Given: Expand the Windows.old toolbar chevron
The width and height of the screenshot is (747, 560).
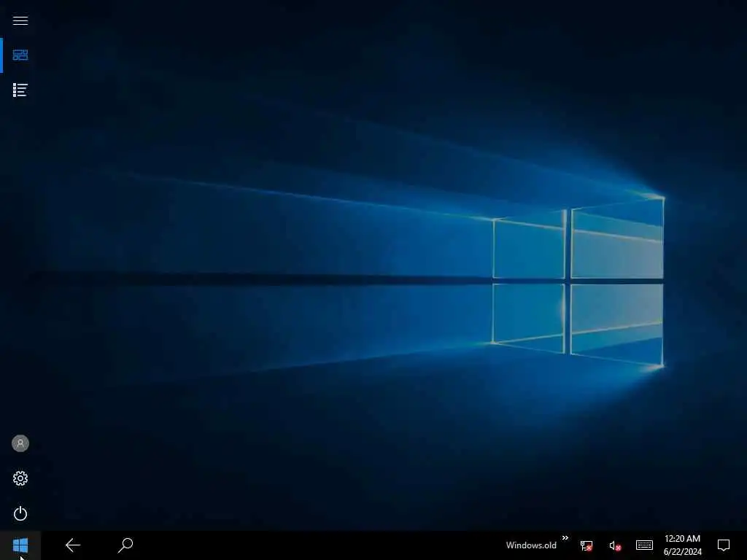Looking at the screenshot, I should (x=565, y=538).
